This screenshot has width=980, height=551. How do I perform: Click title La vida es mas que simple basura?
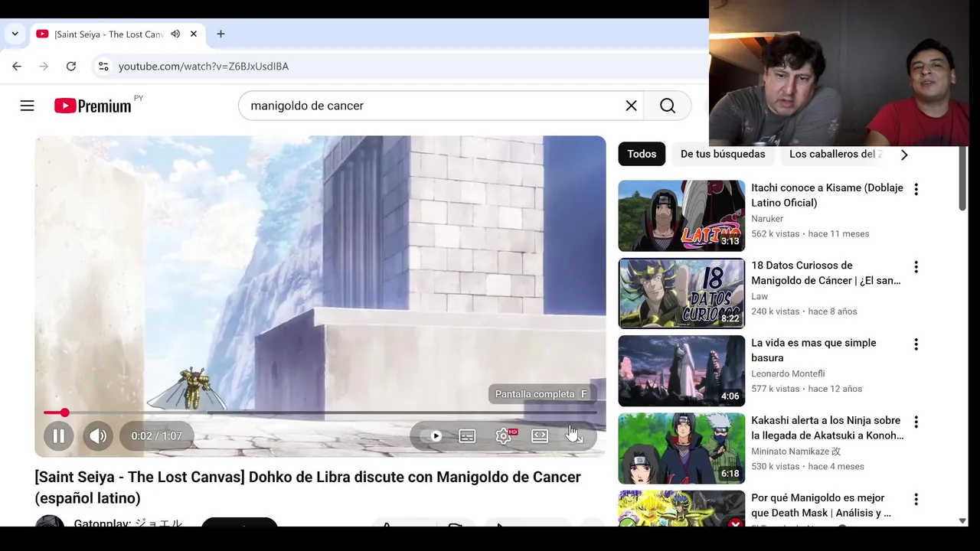(x=814, y=350)
